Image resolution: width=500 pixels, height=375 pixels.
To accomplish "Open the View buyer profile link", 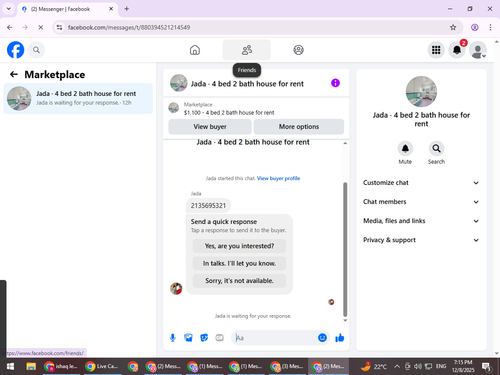I will pos(278,178).
